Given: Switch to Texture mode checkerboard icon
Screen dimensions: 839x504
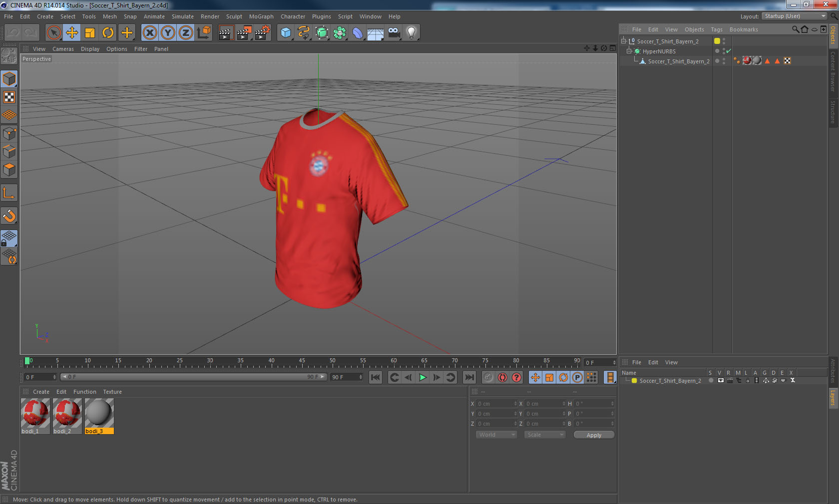Looking at the screenshot, I should click(x=9, y=97).
